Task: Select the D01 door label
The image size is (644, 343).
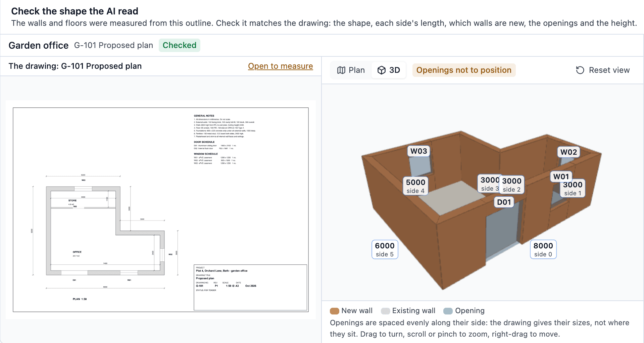Action: tap(504, 202)
